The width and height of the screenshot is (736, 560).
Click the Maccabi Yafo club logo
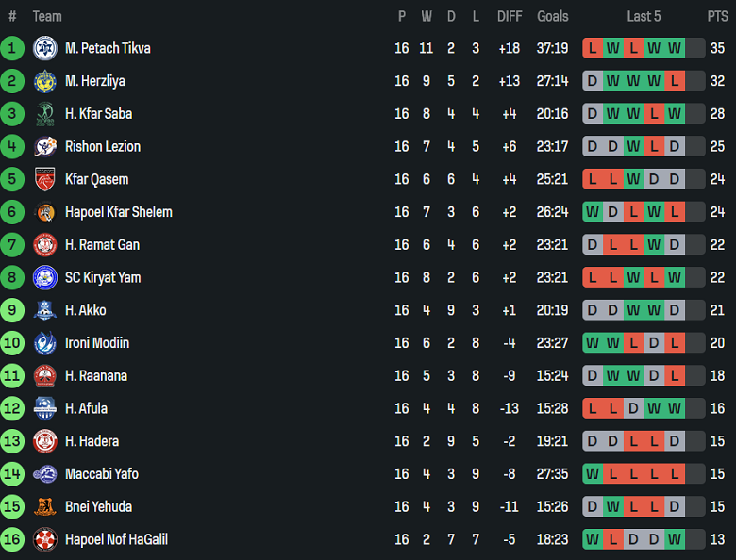[45, 474]
